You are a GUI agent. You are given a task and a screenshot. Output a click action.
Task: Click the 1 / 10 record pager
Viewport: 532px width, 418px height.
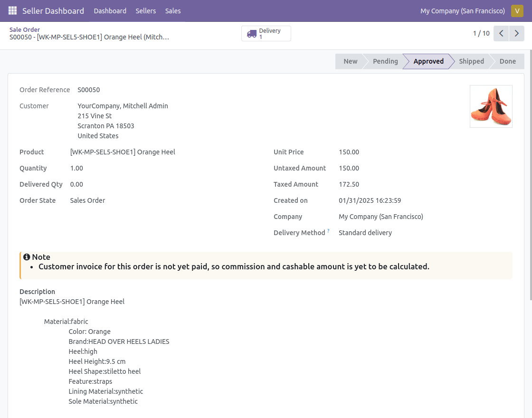481,33
